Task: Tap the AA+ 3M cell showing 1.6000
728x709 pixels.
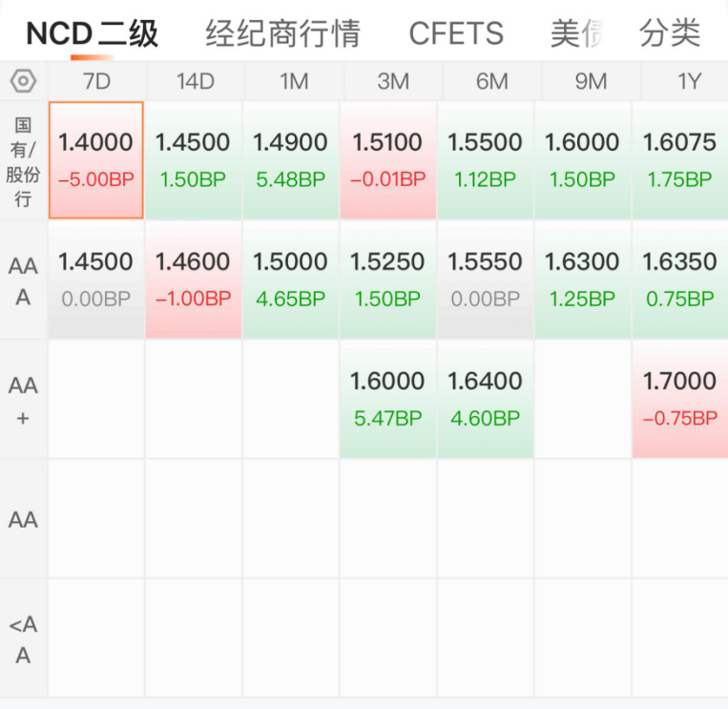Action: [387, 399]
